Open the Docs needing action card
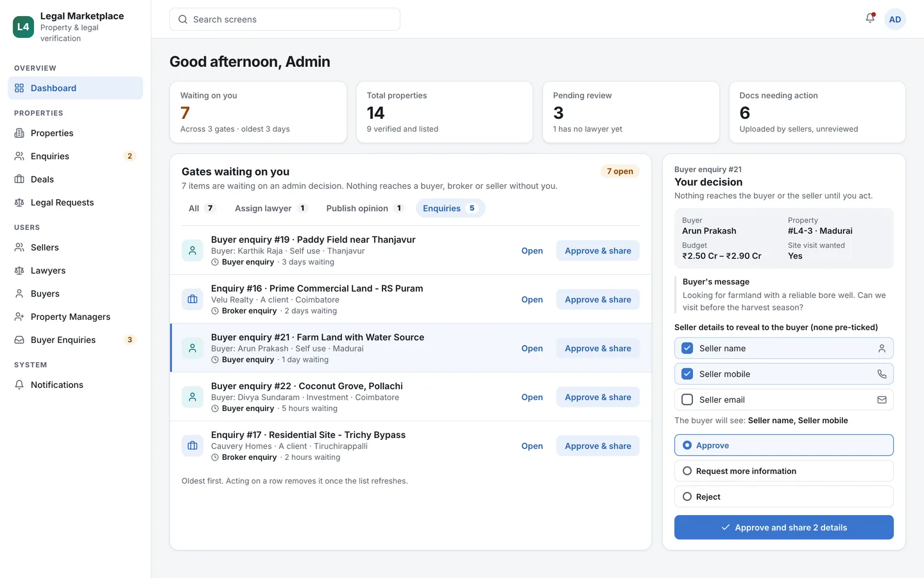This screenshot has width=924, height=578. (817, 112)
